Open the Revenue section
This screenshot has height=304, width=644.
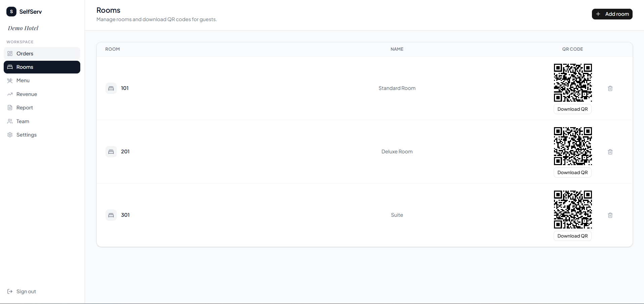pos(42,94)
